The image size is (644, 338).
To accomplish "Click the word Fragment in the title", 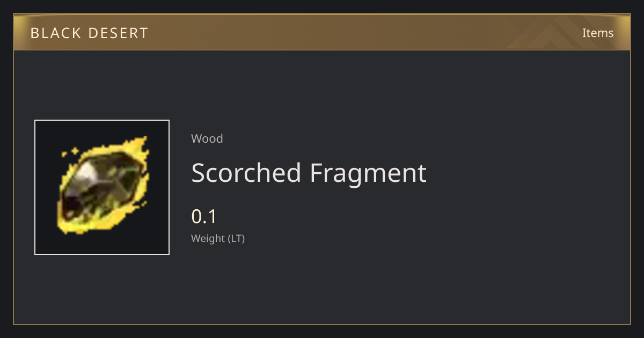I will (x=368, y=173).
